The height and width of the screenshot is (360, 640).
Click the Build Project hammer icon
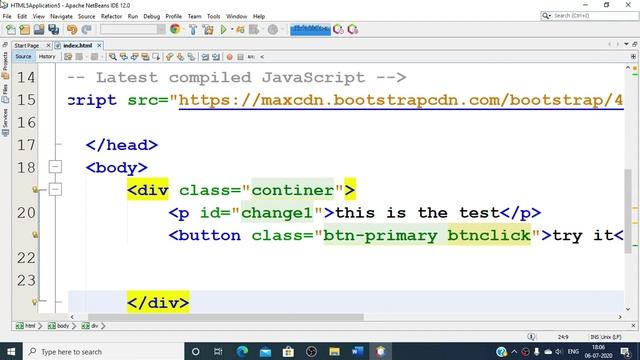coord(193,29)
